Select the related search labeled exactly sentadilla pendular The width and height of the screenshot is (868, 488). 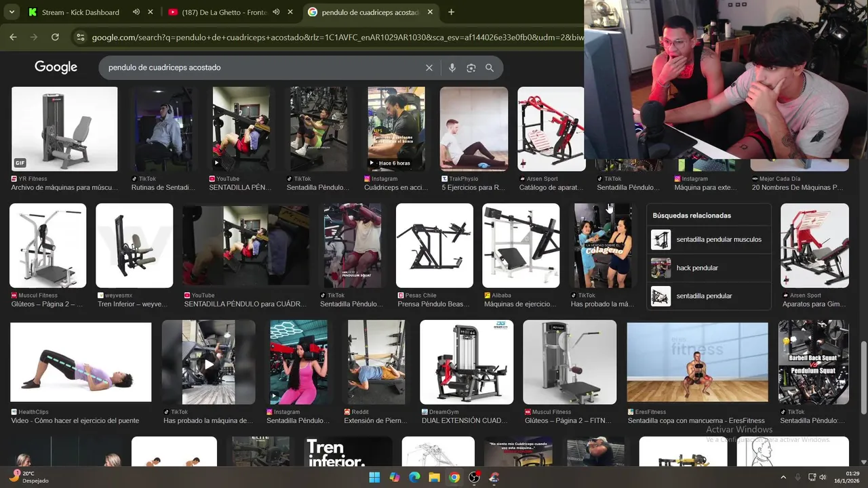(709, 296)
